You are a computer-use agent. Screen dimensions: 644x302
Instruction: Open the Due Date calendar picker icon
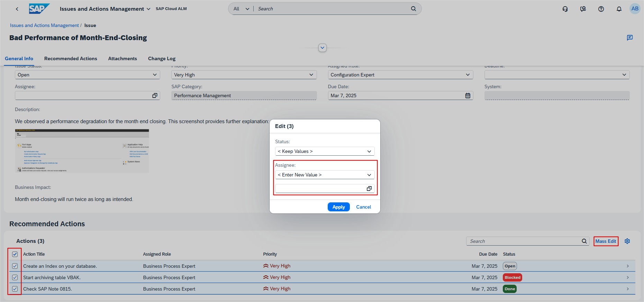pos(468,95)
